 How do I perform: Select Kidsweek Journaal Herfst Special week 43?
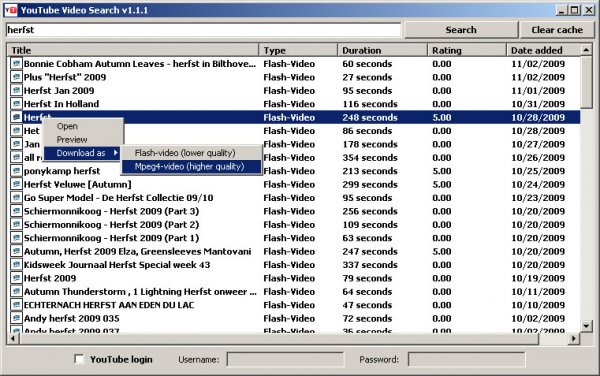[x=117, y=265]
